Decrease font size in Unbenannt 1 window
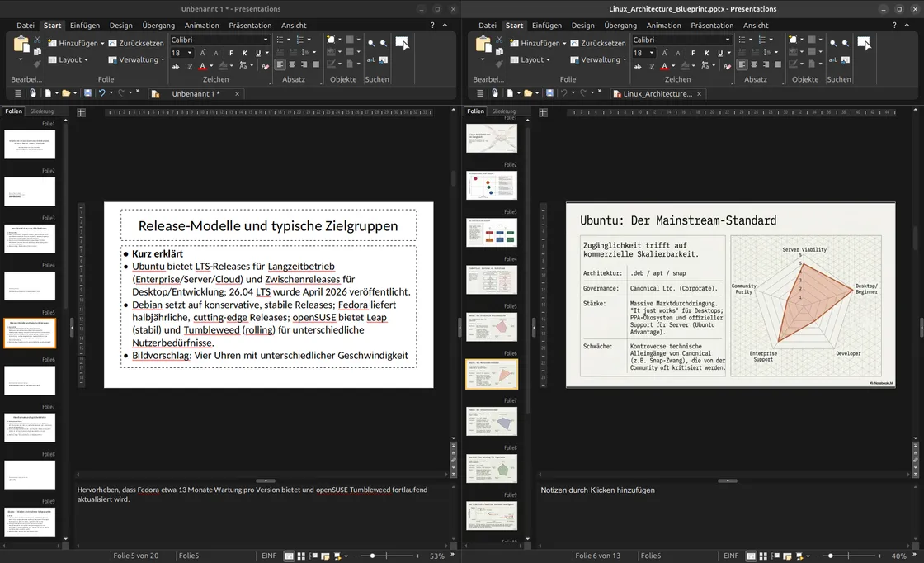 tap(216, 53)
